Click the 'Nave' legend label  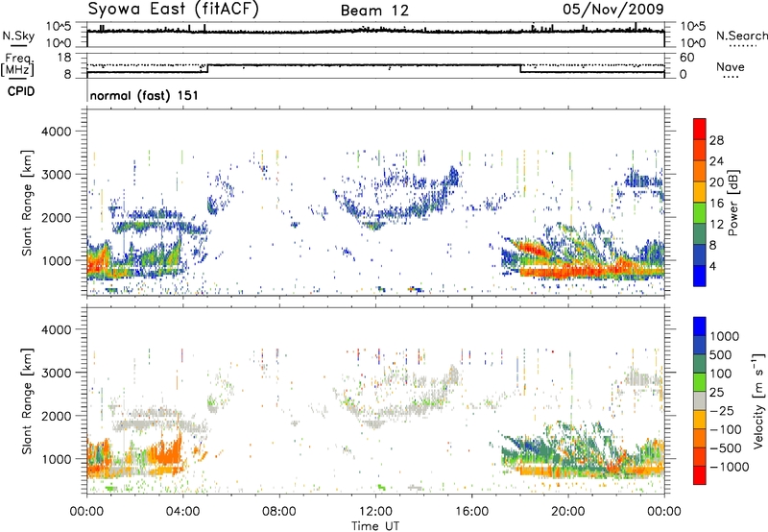[731, 67]
